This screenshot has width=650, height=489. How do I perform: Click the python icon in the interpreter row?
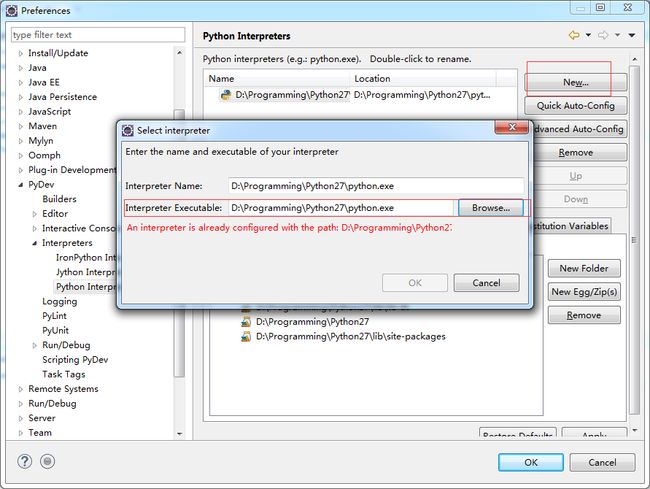(226, 95)
